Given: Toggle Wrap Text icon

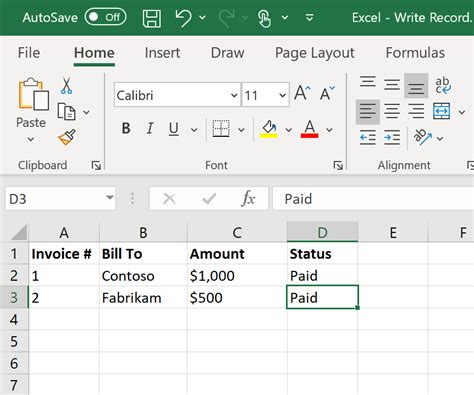Looking at the screenshot, I should click(x=443, y=85).
